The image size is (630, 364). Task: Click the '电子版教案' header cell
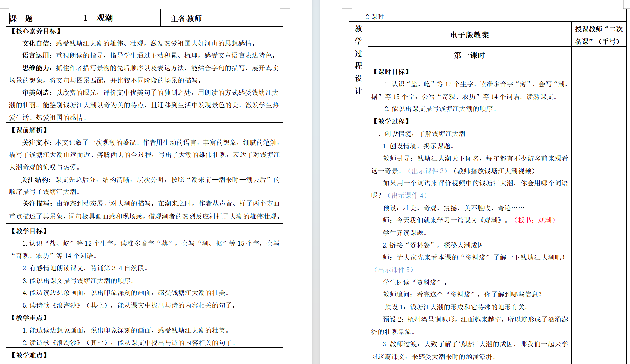(x=470, y=35)
